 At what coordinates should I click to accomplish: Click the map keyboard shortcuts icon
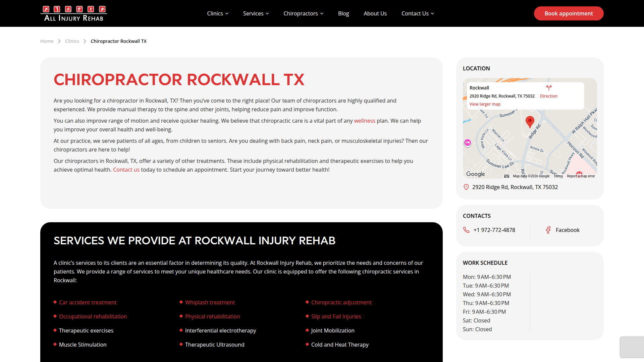pyautogui.click(x=506, y=176)
